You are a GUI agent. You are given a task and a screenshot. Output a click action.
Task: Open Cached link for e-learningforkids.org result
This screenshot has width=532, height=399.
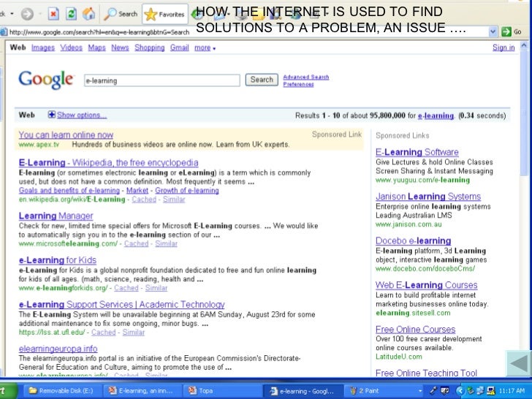tap(126, 288)
